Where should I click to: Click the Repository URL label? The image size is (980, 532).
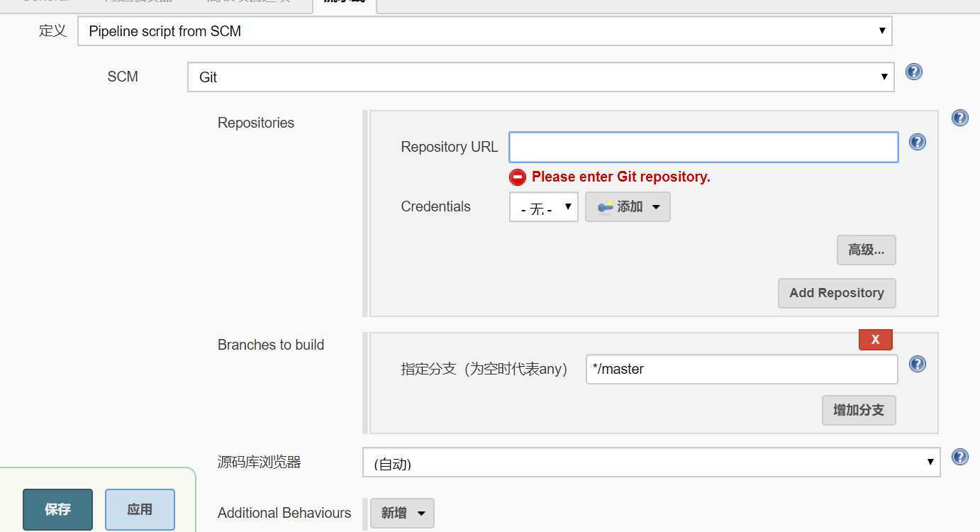click(x=450, y=147)
